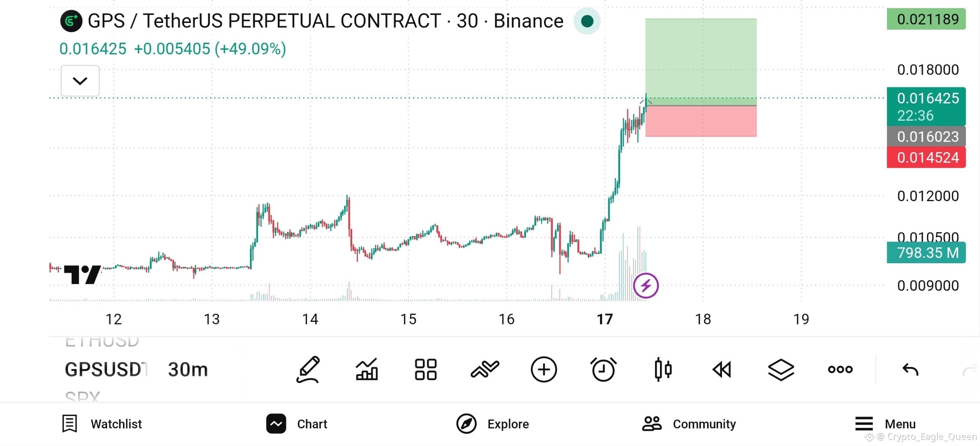Select the pencil drawing tool
Screen dimensions: 980x446
(309, 369)
